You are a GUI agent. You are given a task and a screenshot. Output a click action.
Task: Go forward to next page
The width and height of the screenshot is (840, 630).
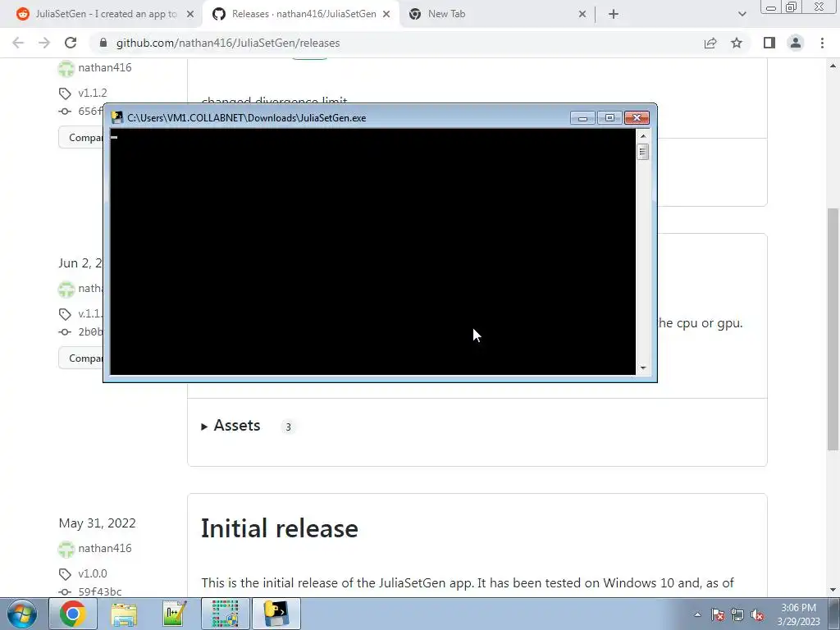point(44,43)
